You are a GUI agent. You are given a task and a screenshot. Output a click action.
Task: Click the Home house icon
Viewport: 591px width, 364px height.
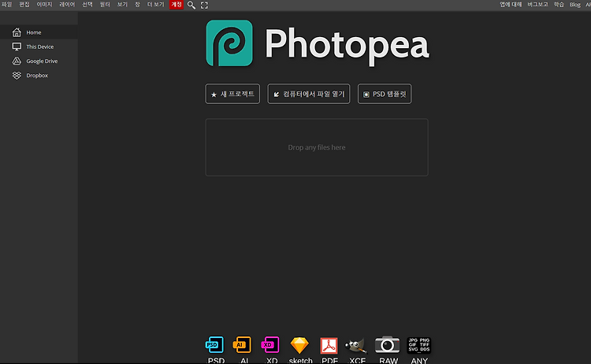coord(17,32)
